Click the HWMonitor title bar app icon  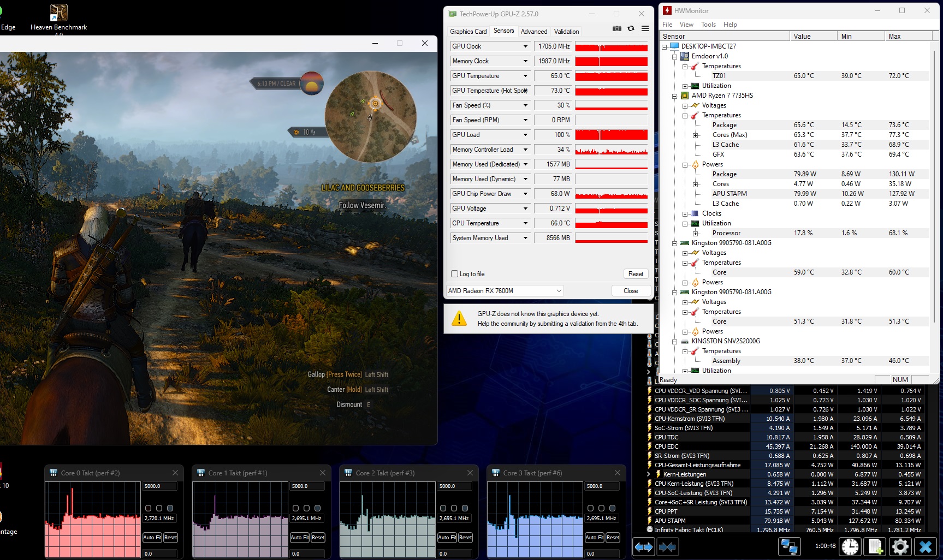coord(667,10)
